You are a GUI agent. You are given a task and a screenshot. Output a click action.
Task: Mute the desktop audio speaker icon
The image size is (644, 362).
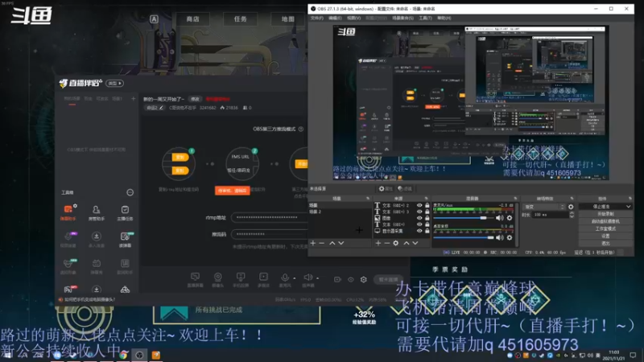pos(499,237)
